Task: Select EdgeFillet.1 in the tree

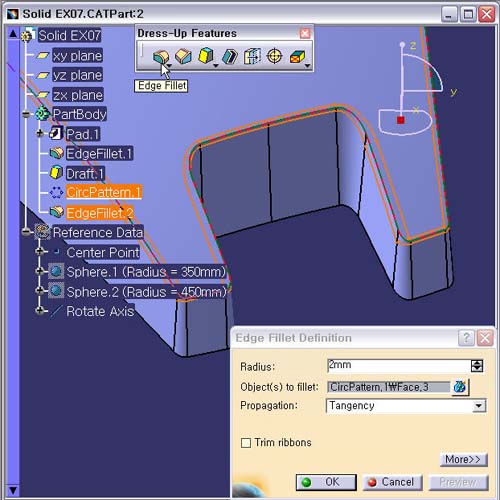Action: (99, 154)
